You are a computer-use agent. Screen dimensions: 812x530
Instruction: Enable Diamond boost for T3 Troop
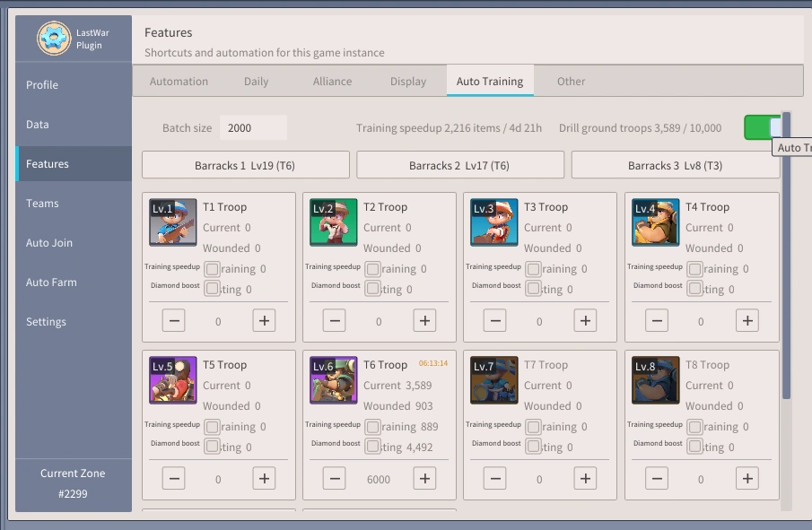[x=533, y=288]
